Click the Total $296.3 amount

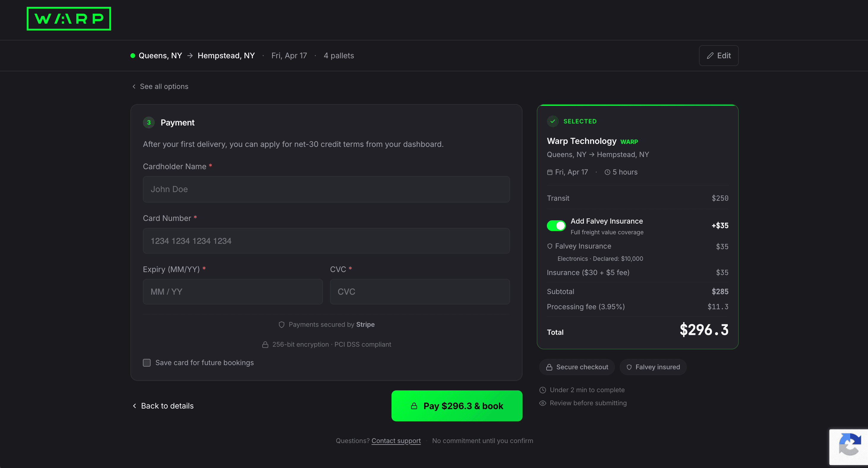[704, 330]
